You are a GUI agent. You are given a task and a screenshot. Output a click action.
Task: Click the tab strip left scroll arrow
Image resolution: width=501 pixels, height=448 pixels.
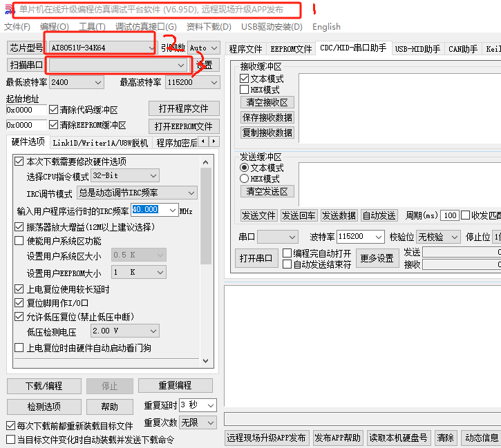[203, 141]
